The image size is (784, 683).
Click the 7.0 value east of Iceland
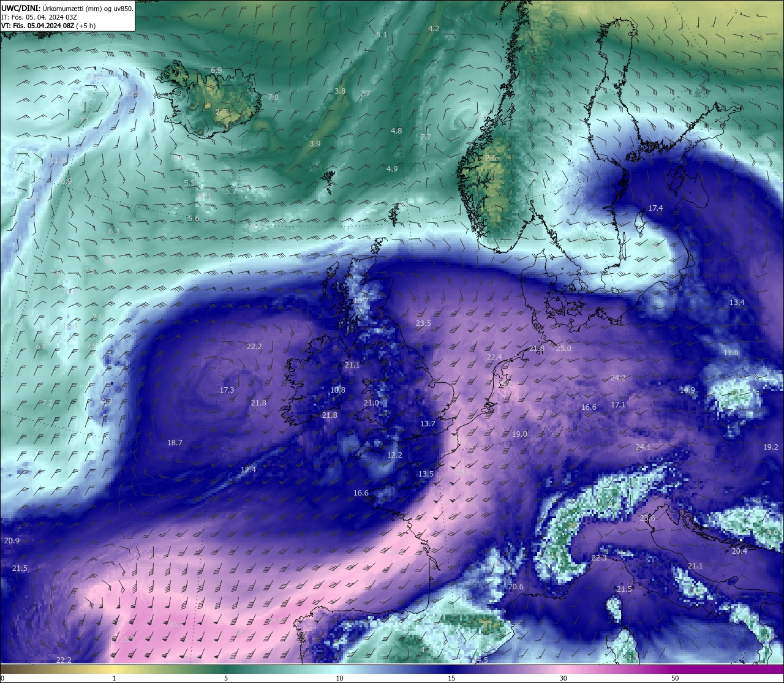(x=273, y=97)
